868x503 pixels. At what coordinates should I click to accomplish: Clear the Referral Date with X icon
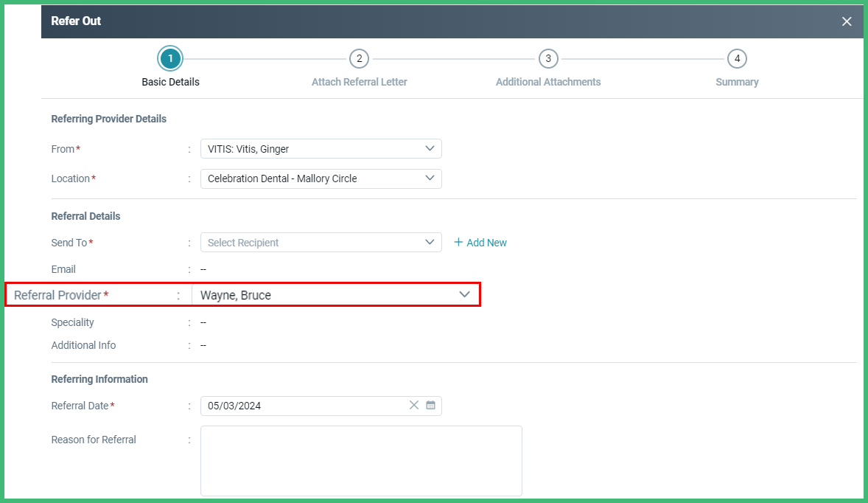(413, 405)
